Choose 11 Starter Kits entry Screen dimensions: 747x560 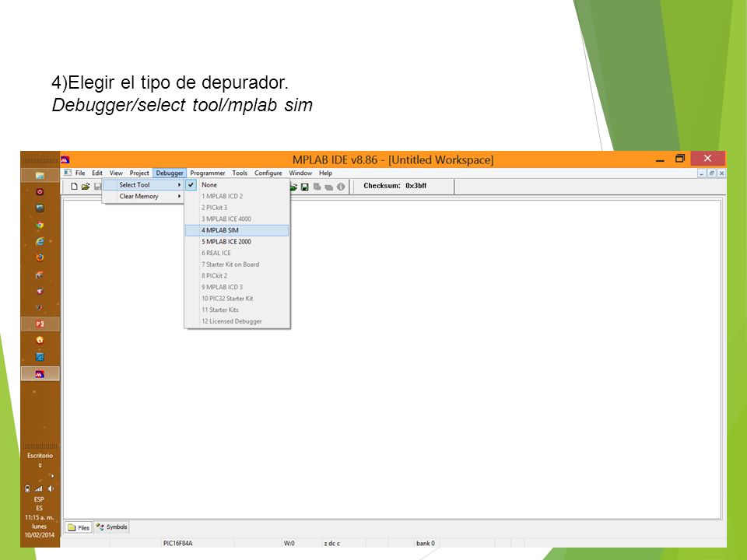pyautogui.click(x=237, y=310)
